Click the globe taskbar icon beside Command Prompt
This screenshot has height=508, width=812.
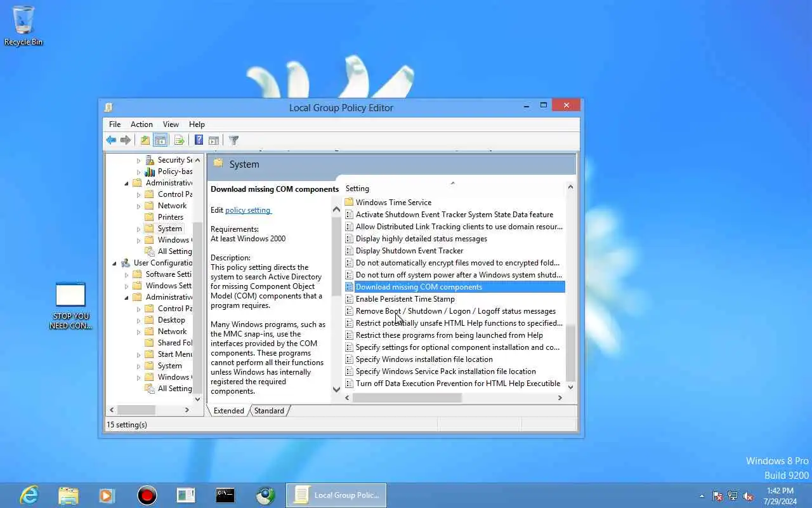point(265,495)
